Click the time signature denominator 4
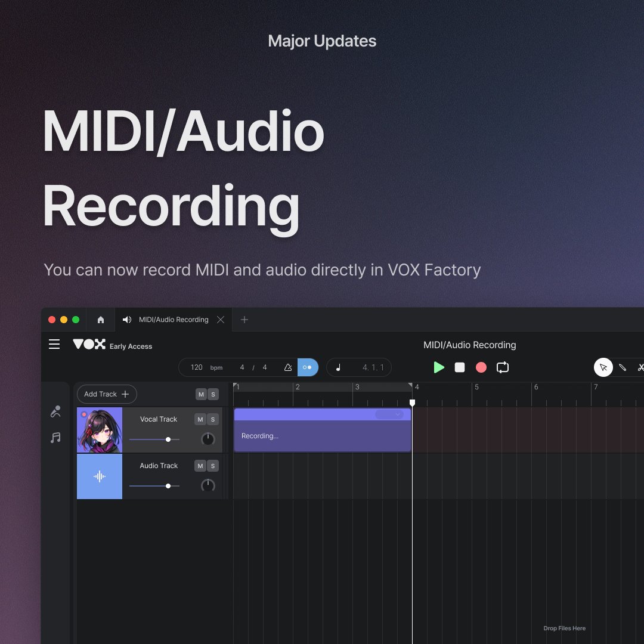Screen dimensions: 644x644 (265, 367)
